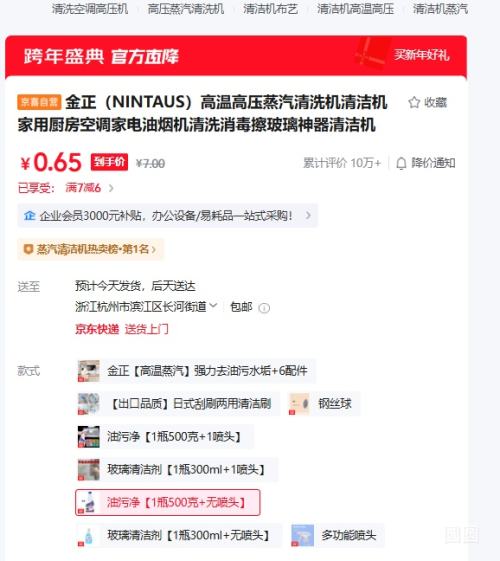Click the blue 企 enterprise member icon
Image resolution: width=500 pixels, height=561 pixels.
pyautogui.click(x=30, y=215)
